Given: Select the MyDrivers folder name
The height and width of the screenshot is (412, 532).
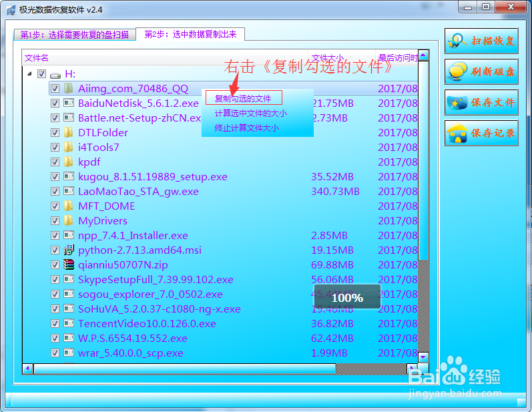Looking at the screenshot, I should coord(103,221).
